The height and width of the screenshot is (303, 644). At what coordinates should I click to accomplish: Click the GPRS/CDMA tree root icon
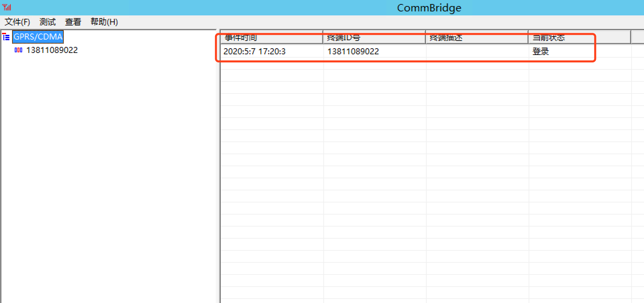pos(6,37)
